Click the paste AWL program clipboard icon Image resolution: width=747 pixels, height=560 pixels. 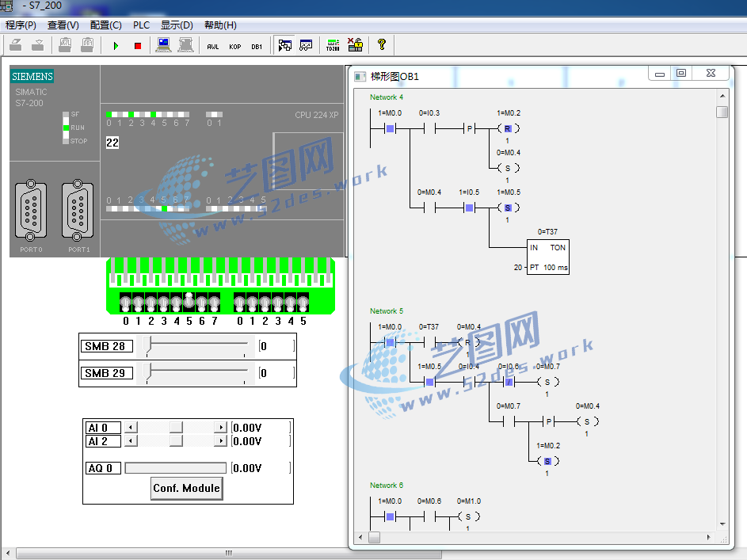point(65,45)
